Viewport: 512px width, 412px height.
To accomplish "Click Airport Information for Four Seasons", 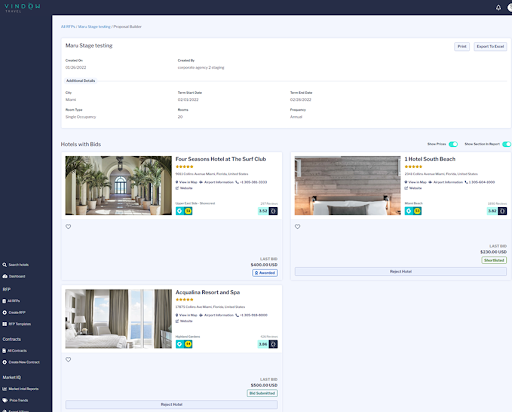I will tap(216, 182).
